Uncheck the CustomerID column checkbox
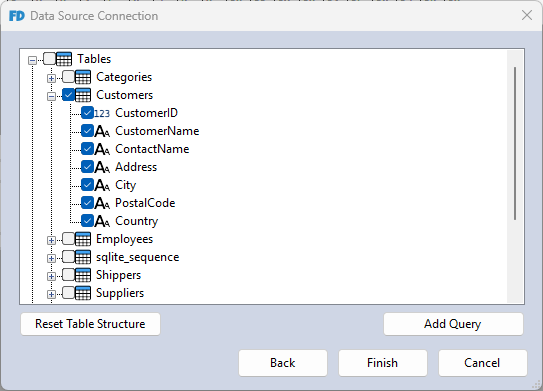 87,113
